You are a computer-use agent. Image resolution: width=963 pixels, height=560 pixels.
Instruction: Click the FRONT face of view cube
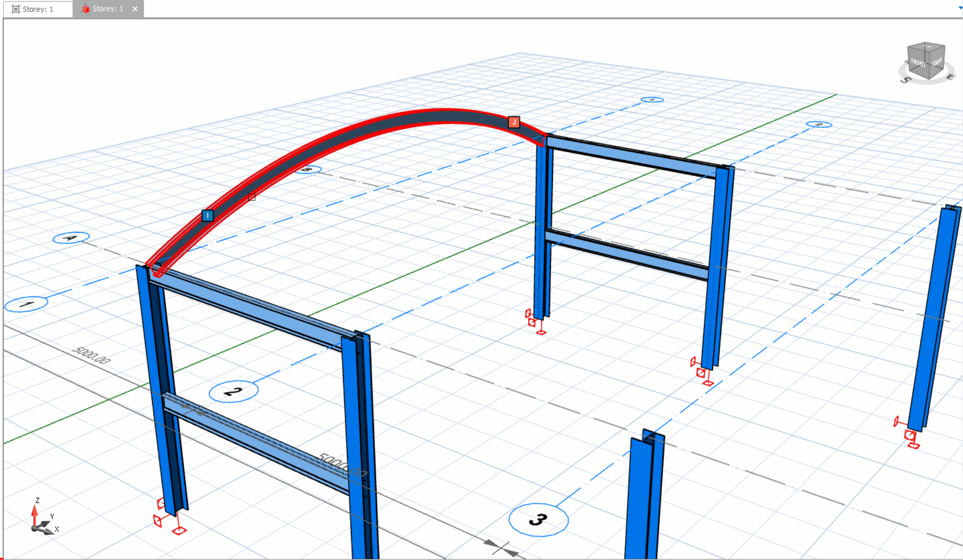(x=918, y=64)
